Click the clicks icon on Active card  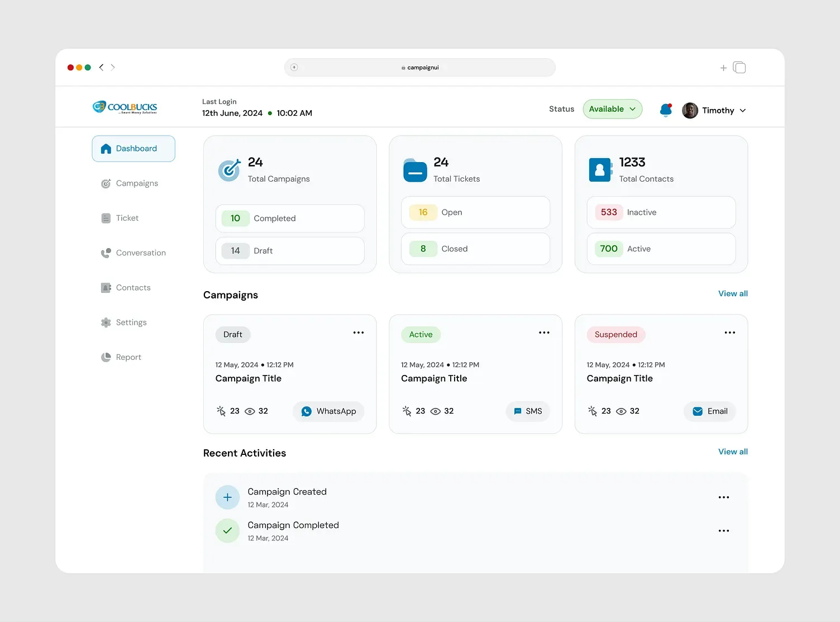pyautogui.click(x=407, y=411)
